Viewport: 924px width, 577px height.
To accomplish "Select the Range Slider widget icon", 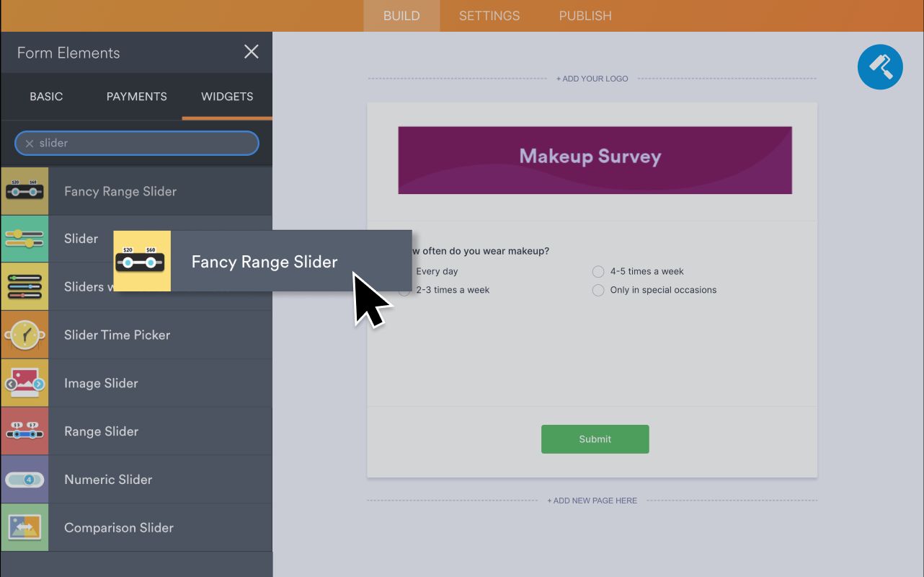I will point(25,431).
